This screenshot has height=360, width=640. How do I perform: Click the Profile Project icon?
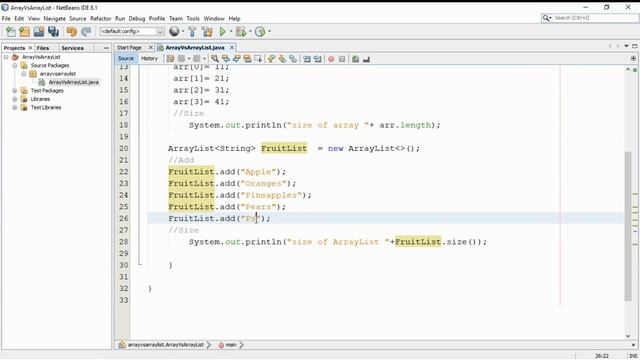pos(260,31)
